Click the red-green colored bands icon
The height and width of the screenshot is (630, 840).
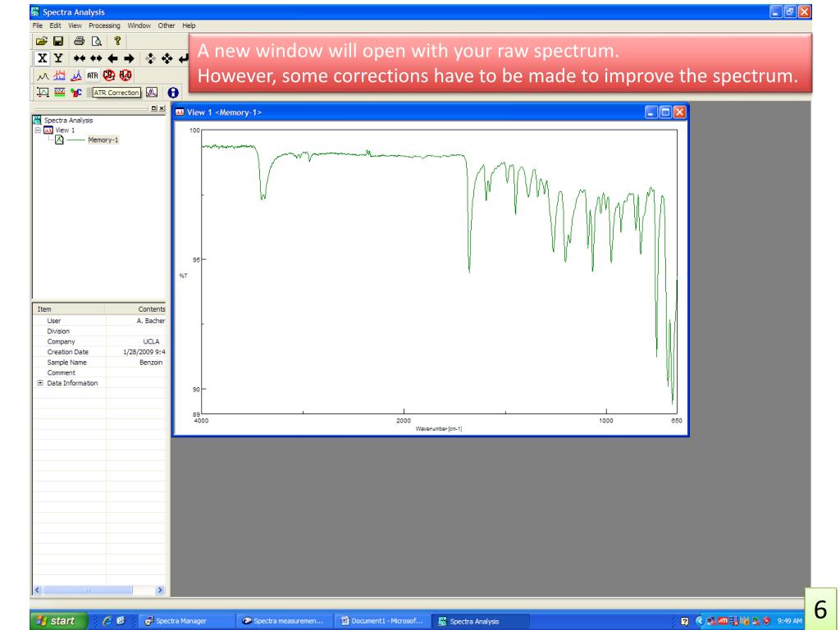click(x=59, y=93)
